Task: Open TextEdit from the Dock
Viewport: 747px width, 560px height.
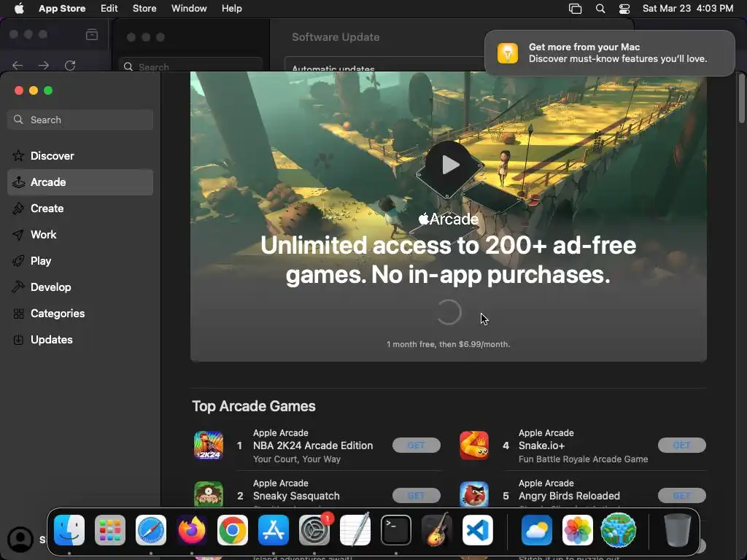Action: coord(355,530)
